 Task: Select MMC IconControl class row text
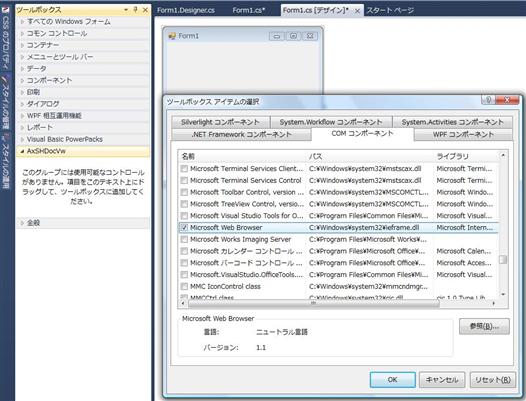point(225,287)
